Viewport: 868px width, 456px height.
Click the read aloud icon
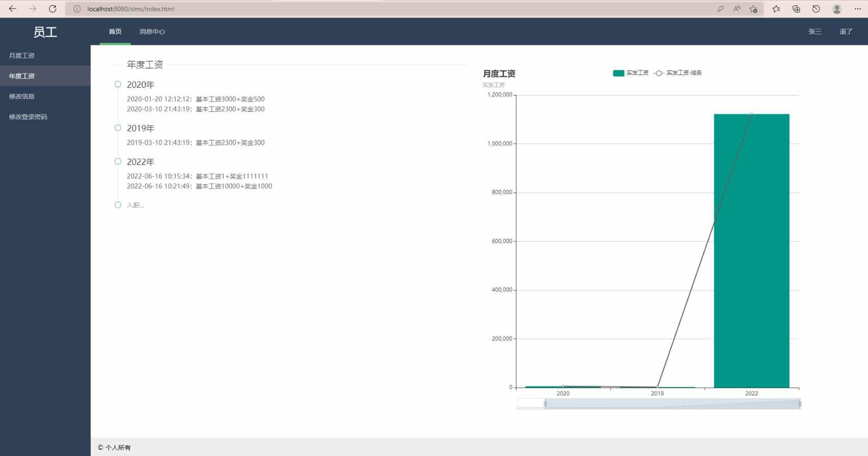(737, 9)
